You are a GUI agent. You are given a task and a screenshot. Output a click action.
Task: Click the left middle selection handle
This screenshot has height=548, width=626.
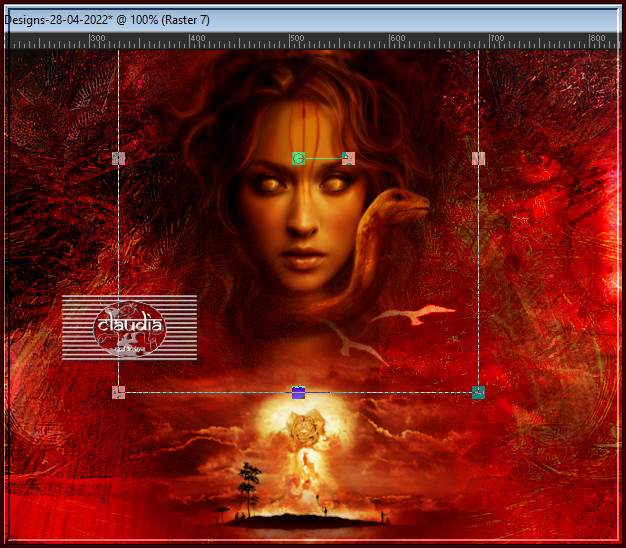coord(119,158)
